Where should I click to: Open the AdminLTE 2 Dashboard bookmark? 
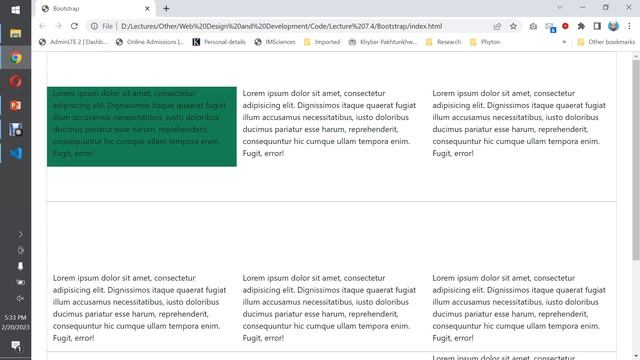[73, 42]
